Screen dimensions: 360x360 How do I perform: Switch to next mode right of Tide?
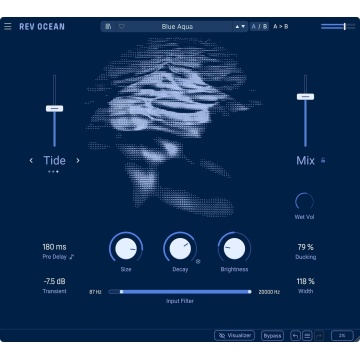click(x=78, y=161)
